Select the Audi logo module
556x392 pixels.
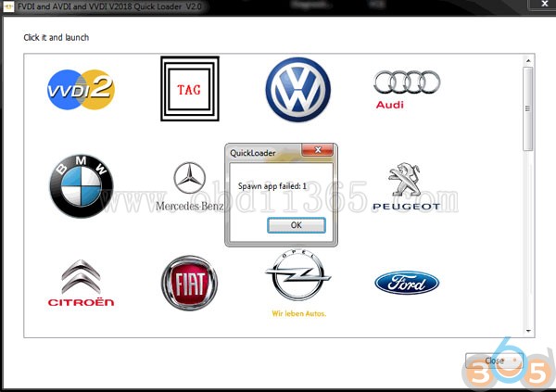click(407, 89)
